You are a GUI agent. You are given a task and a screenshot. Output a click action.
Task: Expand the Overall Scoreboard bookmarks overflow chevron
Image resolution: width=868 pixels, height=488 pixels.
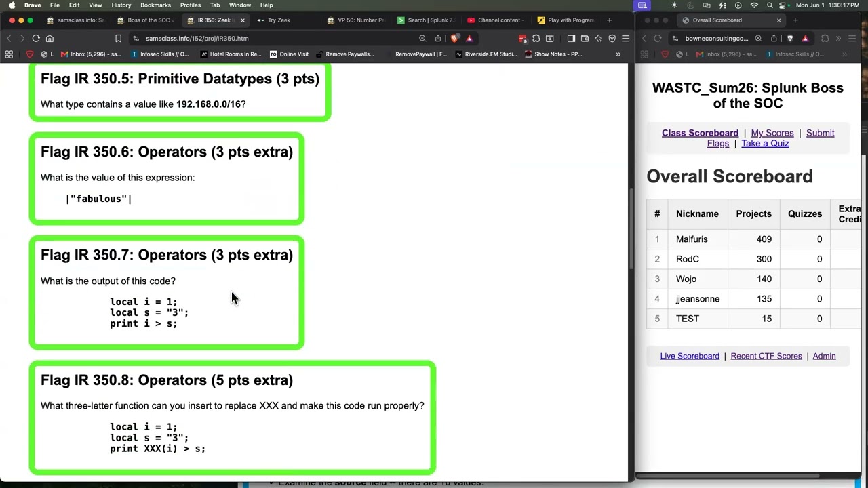pyautogui.click(x=844, y=54)
